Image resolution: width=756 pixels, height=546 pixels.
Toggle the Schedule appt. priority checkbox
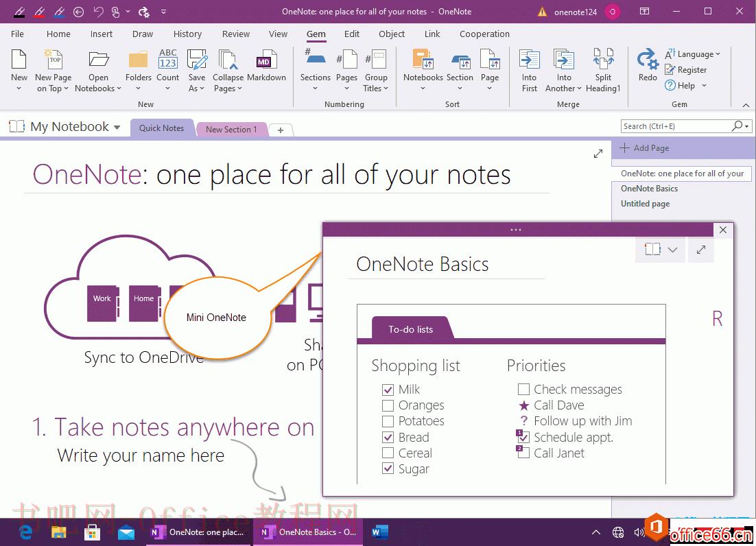pos(523,437)
